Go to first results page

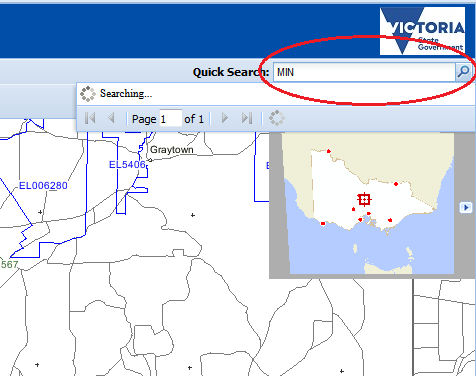[90, 118]
